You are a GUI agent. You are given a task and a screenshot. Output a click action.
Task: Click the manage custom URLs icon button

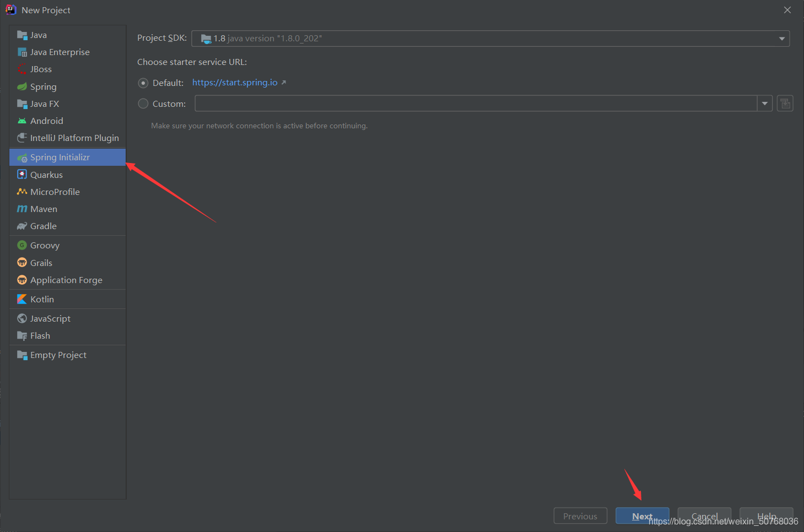pyautogui.click(x=785, y=104)
